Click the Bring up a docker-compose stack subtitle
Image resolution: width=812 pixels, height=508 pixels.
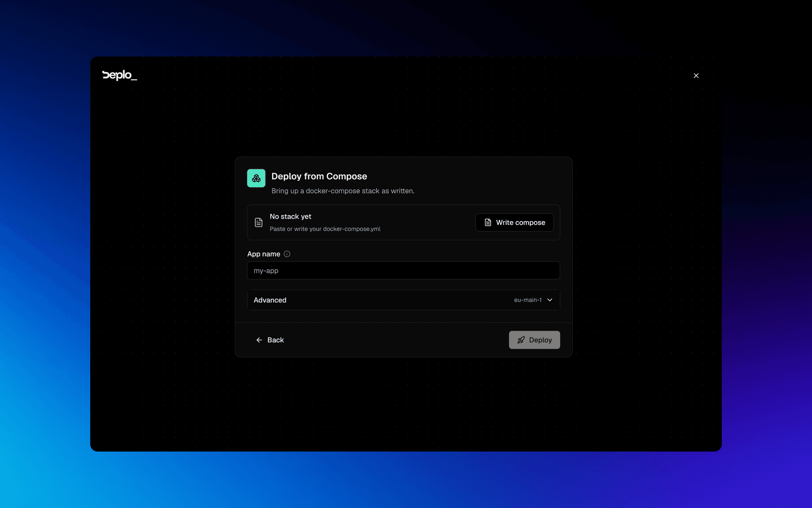click(x=343, y=191)
